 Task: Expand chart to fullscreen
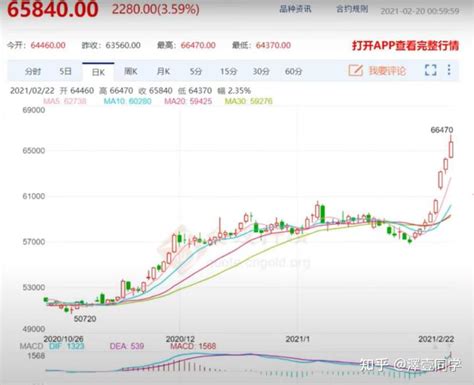(430, 70)
